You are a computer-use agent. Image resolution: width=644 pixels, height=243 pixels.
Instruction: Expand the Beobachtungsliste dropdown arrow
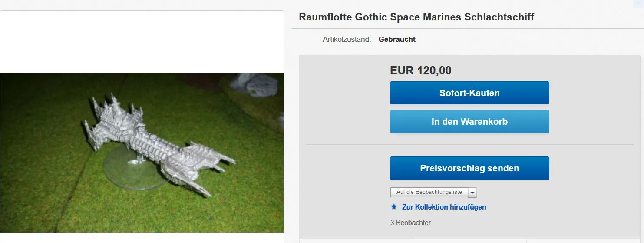click(x=472, y=192)
